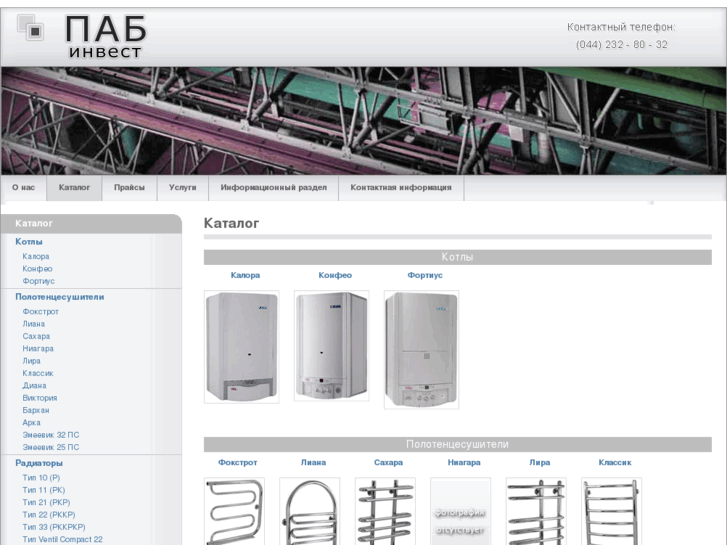Image resolution: width=727 pixels, height=545 pixels.
Task: Open the Фортиус boiler product image
Action: (x=421, y=349)
